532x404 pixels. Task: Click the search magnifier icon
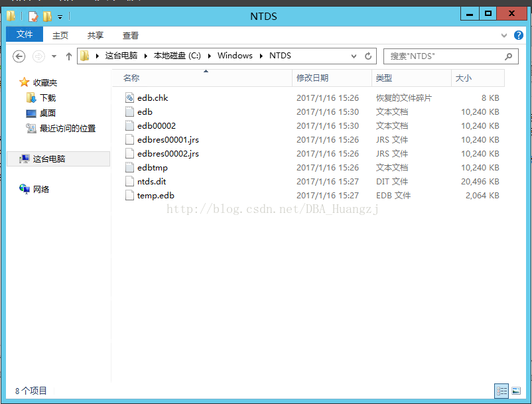508,56
